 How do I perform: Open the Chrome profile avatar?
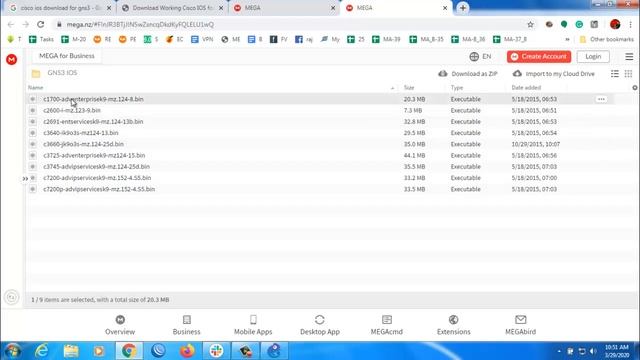pos(615,24)
